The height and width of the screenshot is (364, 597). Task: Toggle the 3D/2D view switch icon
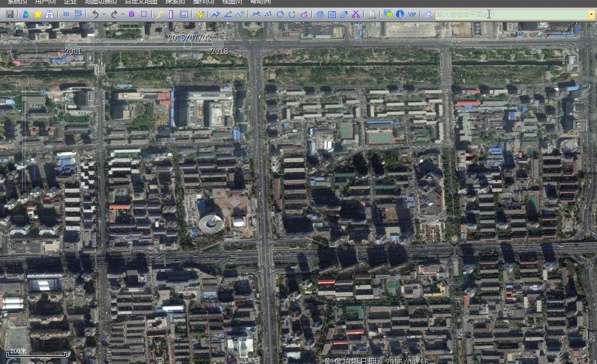(78, 15)
